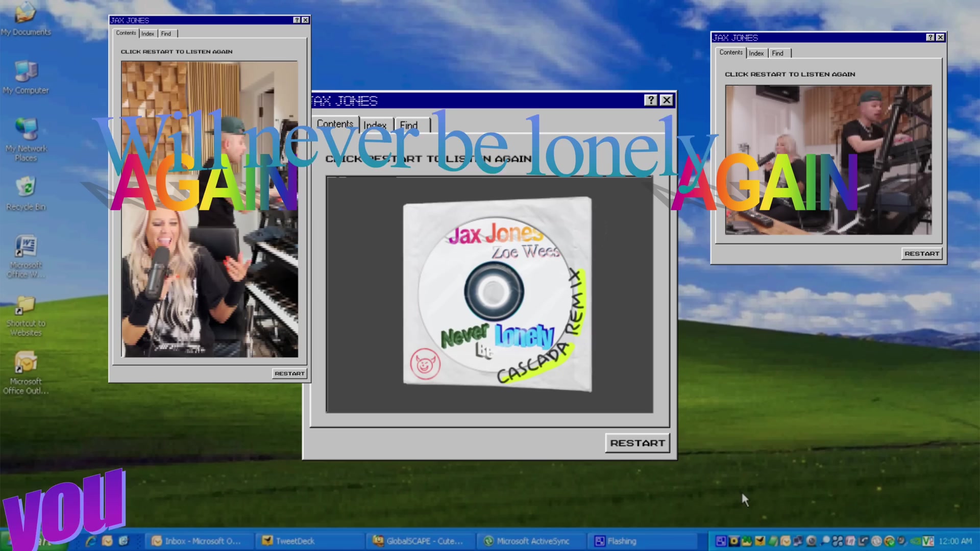Click studio video in right Jax Jones window
The height and width of the screenshot is (551, 980).
828,160
